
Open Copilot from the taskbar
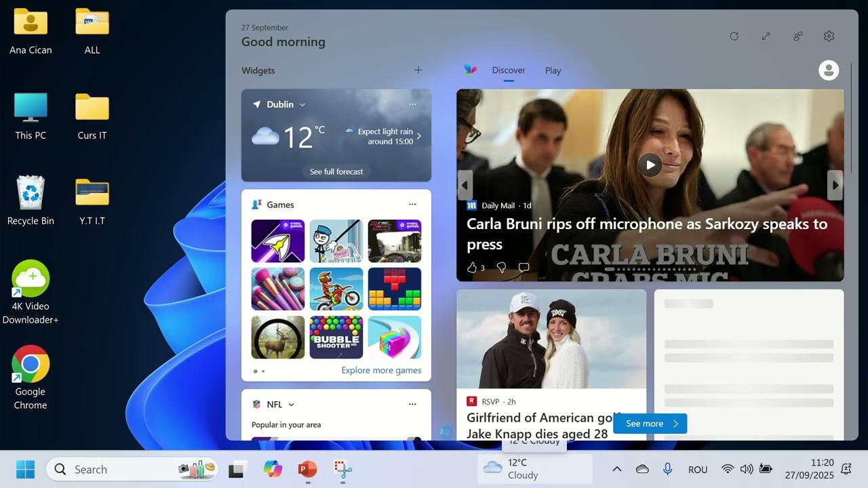[x=273, y=469]
